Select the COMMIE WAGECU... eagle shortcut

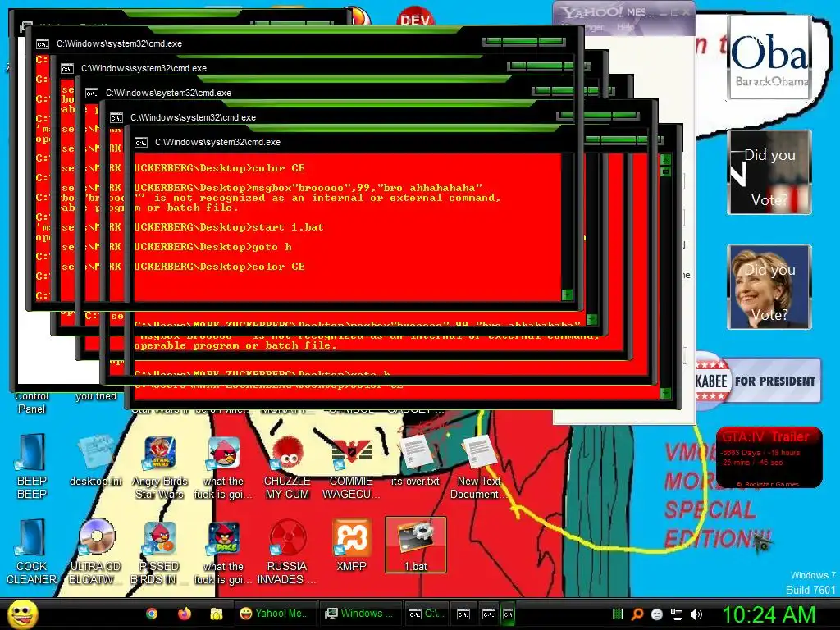[351, 467]
